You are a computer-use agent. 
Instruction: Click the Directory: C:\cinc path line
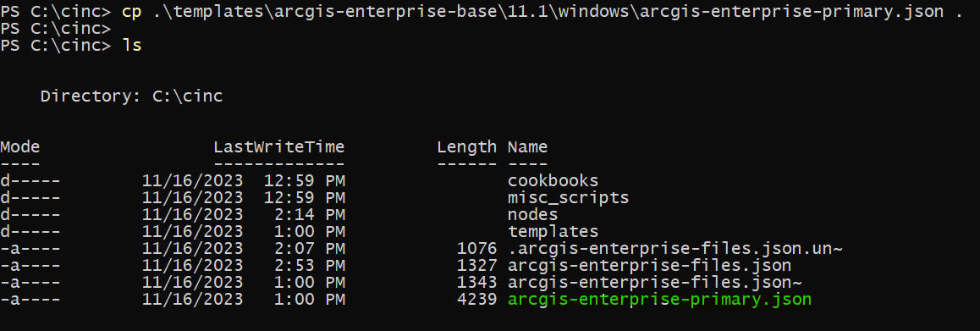131,97
